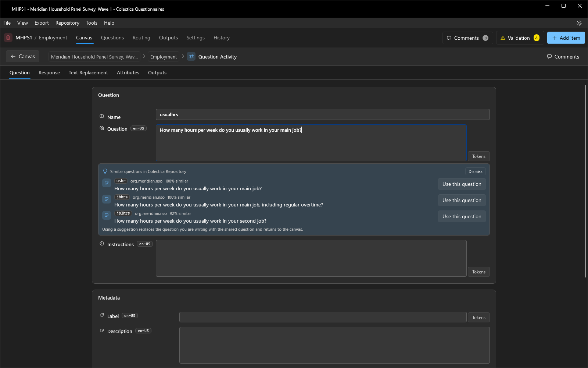Click Tokens button beside Label field

tap(479, 318)
